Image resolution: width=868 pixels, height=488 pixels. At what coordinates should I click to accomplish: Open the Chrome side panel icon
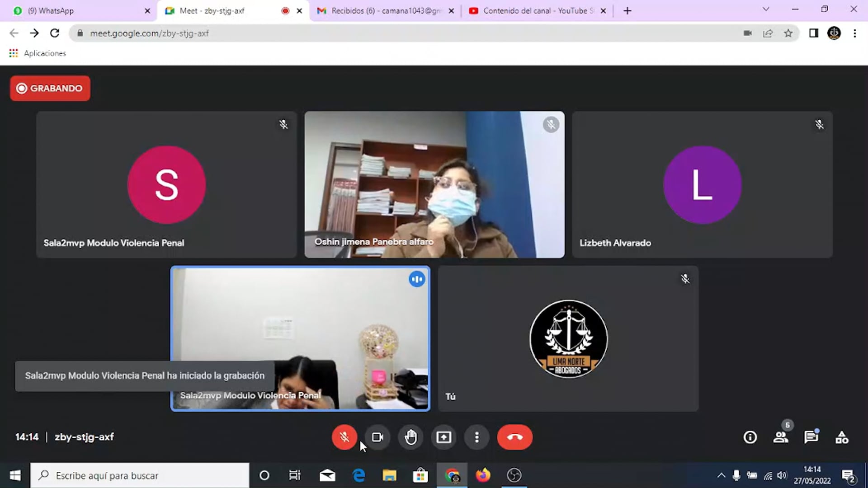pos(813,33)
